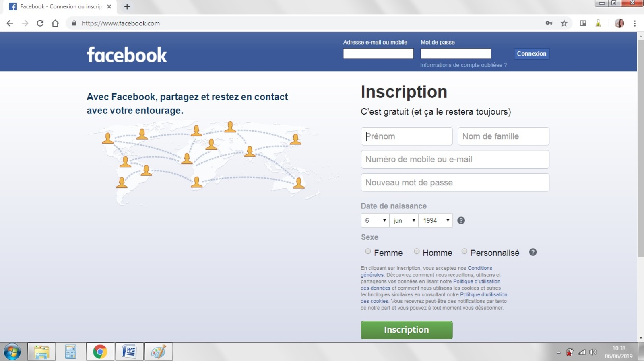Open the birth year dropdown showing 1994
This screenshot has height=362, width=644.
tap(436, 220)
